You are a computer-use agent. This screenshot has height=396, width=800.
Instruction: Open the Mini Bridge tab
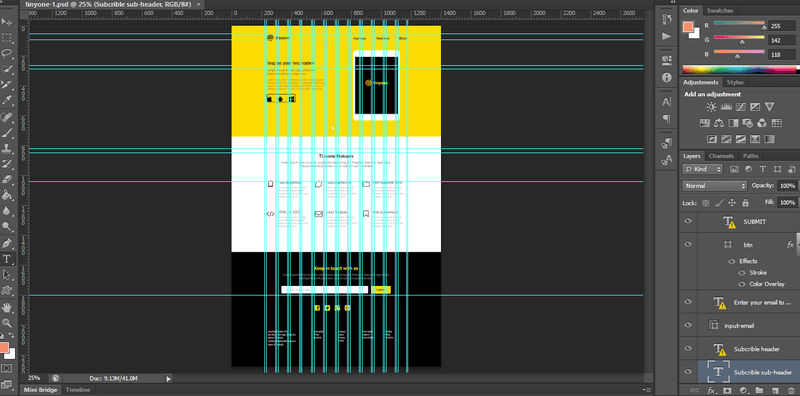[x=41, y=390]
